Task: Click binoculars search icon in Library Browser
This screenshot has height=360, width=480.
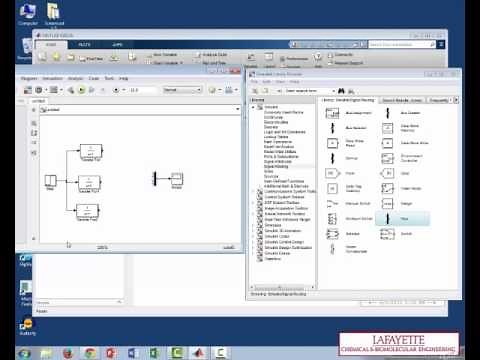Action: point(341,91)
